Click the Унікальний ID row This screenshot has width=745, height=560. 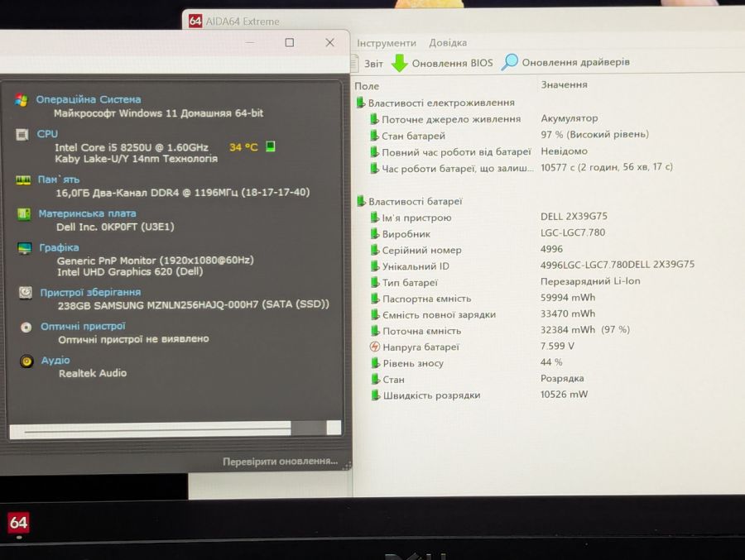[532, 266]
